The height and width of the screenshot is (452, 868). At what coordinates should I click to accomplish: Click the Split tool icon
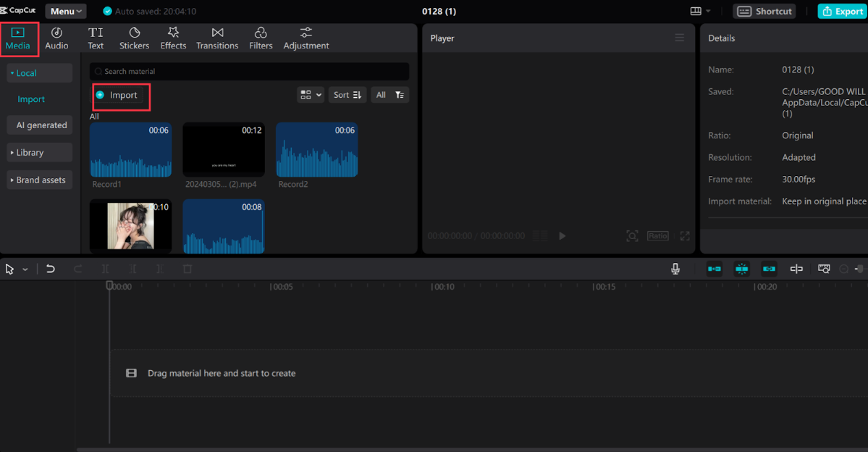(105, 269)
